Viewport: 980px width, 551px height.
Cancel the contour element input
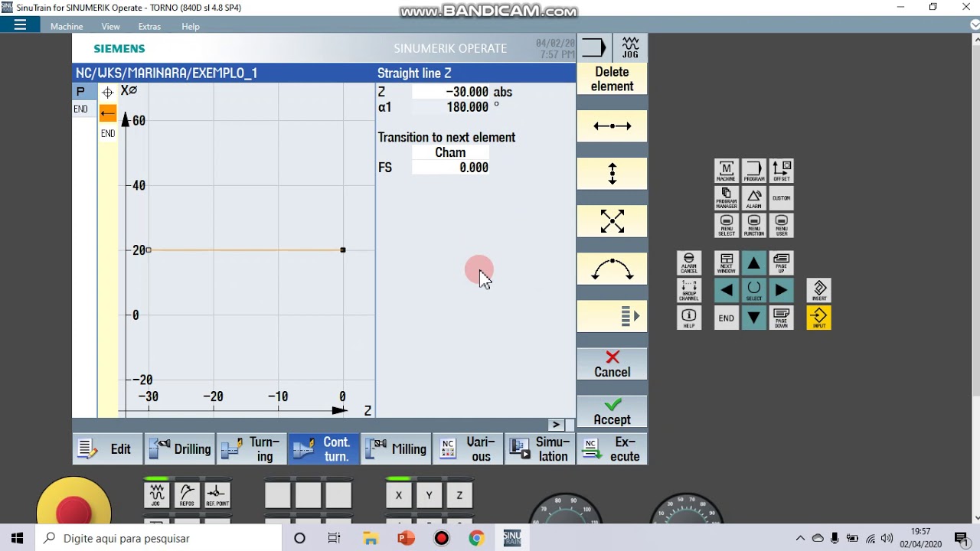point(612,364)
